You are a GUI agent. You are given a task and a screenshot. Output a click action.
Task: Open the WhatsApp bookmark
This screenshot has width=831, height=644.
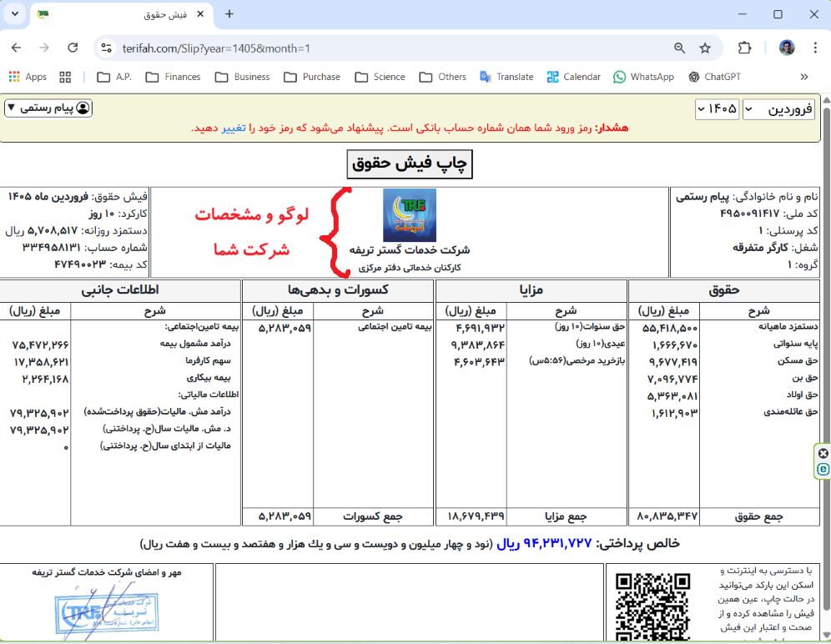click(643, 77)
